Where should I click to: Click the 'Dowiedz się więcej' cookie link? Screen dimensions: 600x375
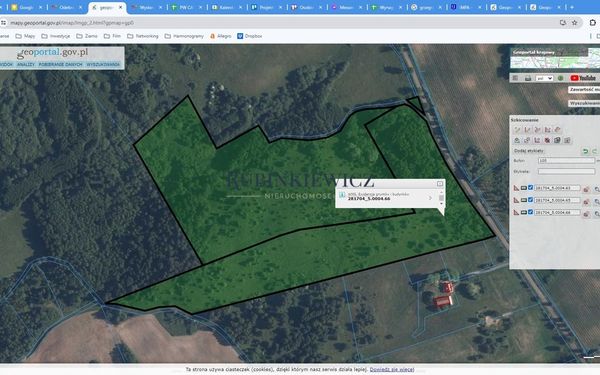(392, 369)
